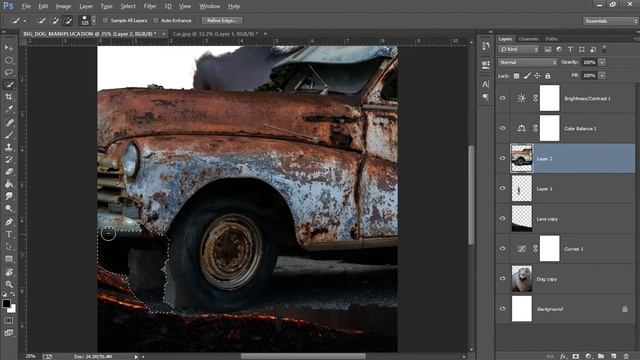Select the Move tool

click(9, 48)
